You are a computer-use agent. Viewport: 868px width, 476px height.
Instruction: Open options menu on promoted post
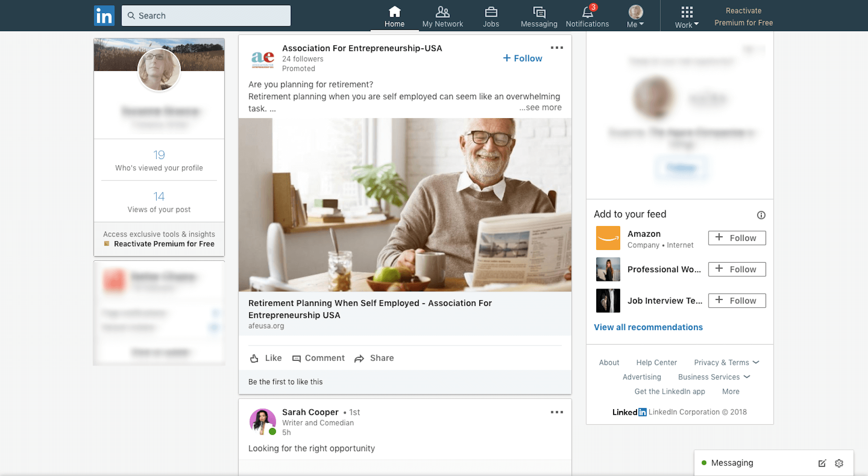tap(557, 48)
